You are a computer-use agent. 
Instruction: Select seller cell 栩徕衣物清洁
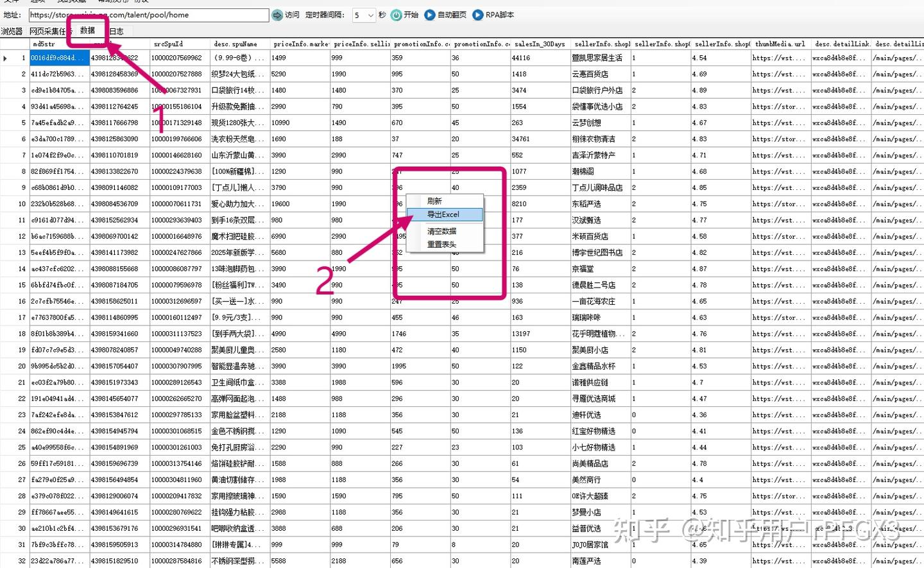click(601, 139)
